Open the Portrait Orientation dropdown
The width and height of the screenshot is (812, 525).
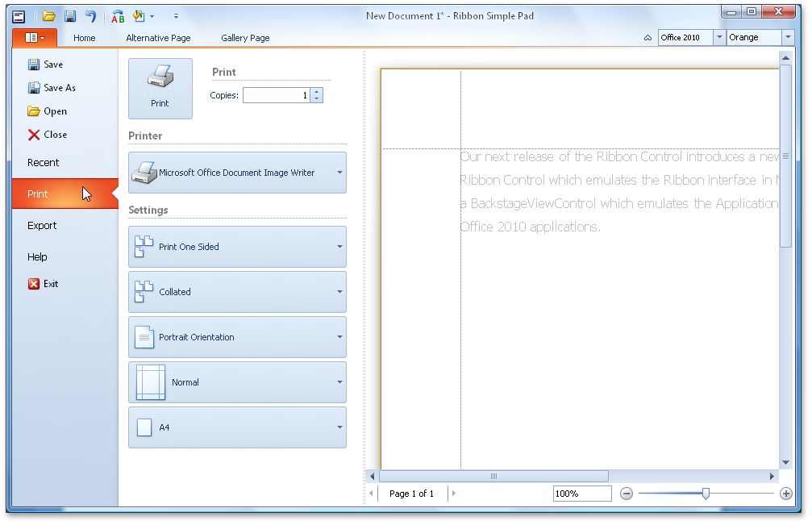[x=237, y=337]
